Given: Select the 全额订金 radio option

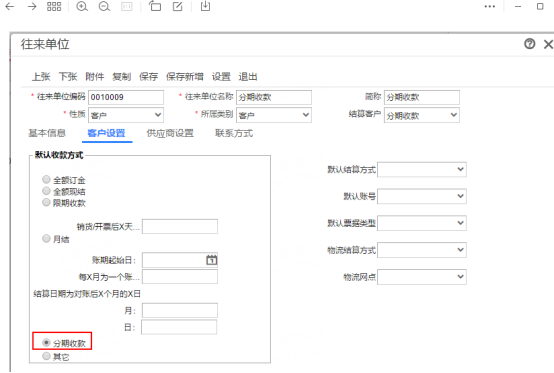Looking at the screenshot, I should point(46,179).
